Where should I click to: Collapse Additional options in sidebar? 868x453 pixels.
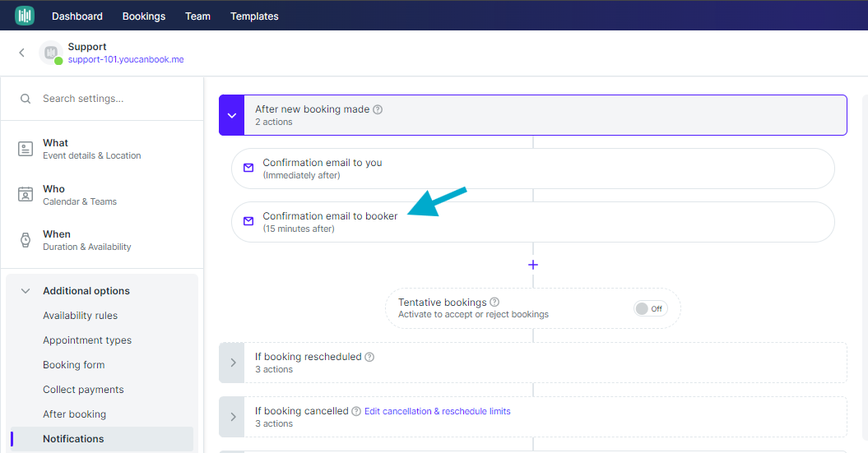(x=26, y=291)
